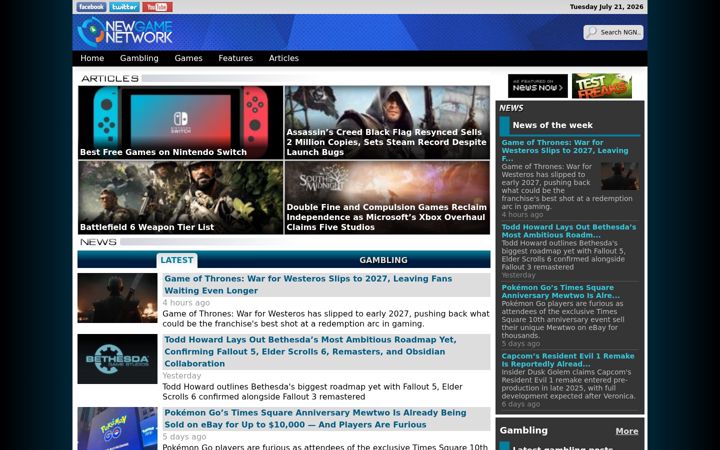This screenshot has width=720, height=450.
Task: Open sidebar Game of Thrones Westeros link
Action: (x=565, y=151)
